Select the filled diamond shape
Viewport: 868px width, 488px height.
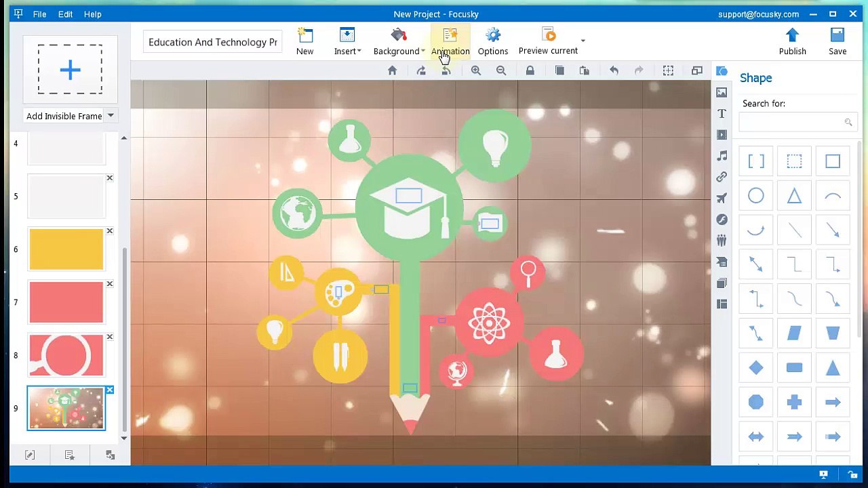tap(756, 368)
